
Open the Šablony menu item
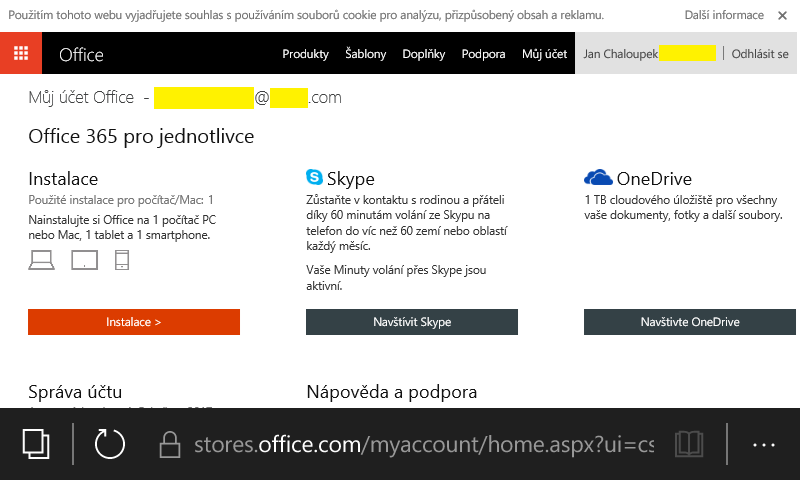point(365,54)
